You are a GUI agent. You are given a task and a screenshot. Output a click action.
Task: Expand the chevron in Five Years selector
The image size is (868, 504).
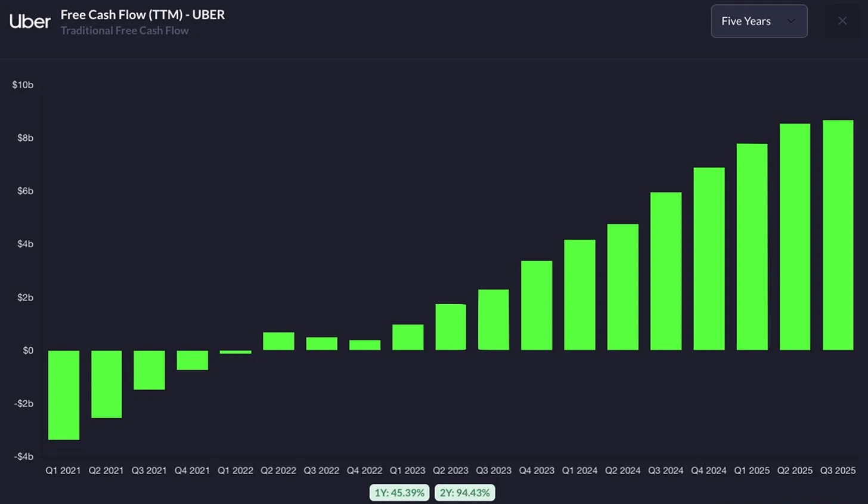791,21
